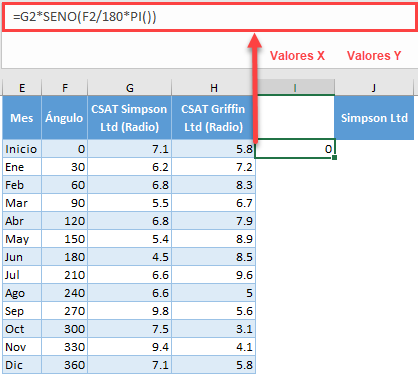Viewport: 418px width, 380px height.
Task: Click the Ago month cell
Action: click(22, 293)
